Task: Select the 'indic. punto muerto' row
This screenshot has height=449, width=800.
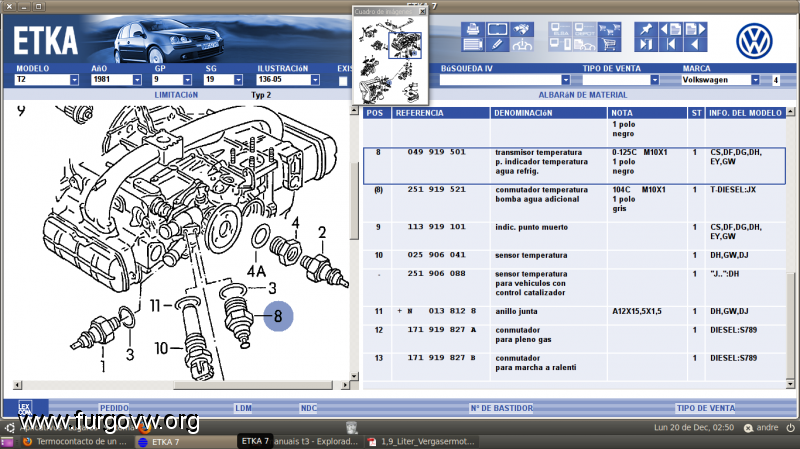Action: click(574, 235)
